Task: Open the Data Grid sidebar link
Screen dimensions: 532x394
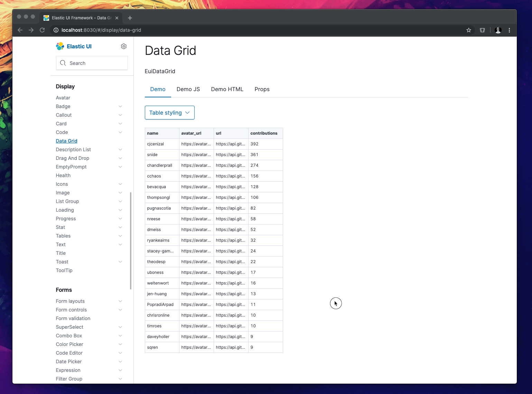Action: click(x=67, y=141)
